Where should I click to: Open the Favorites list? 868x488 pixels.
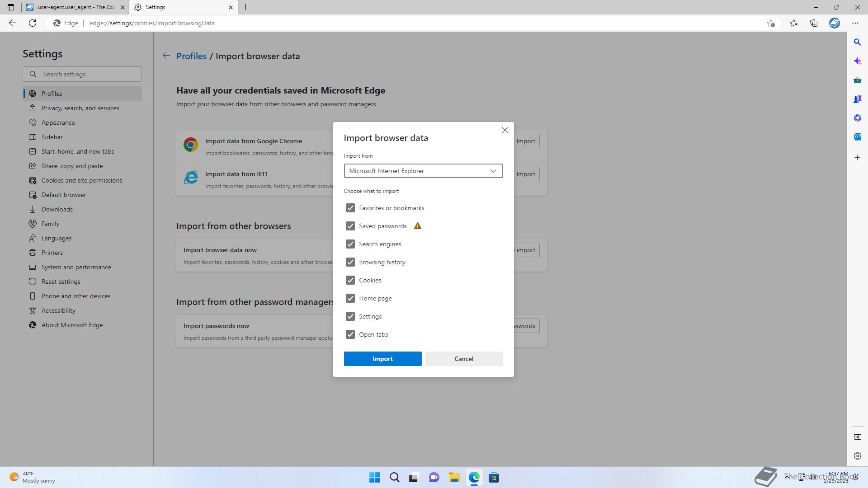794,23
